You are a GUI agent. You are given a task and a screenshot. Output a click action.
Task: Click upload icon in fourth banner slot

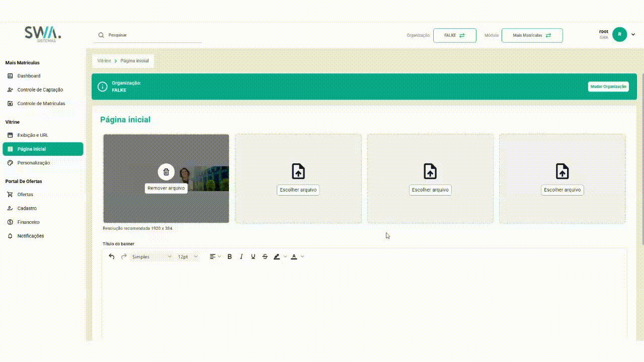(x=562, y=171)
